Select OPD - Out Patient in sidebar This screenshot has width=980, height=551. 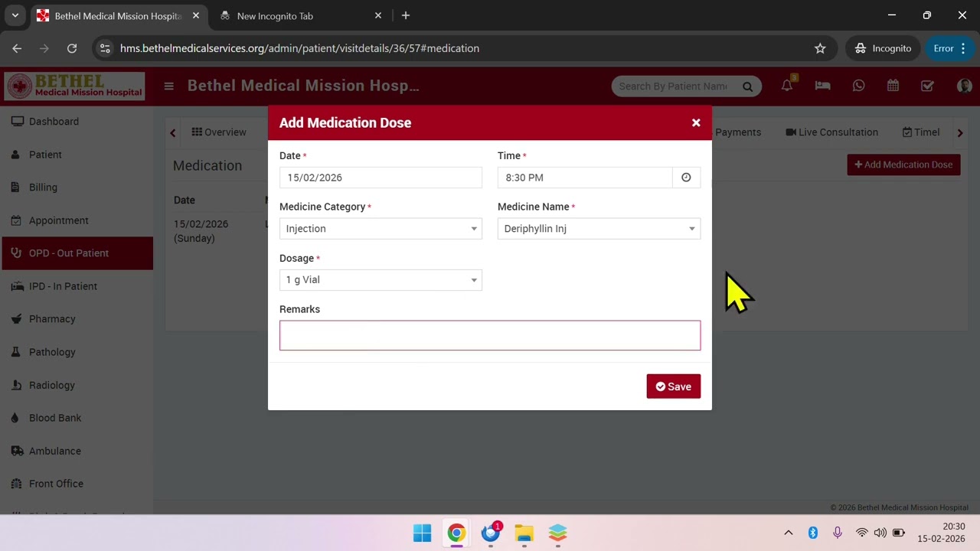point(77,253)
